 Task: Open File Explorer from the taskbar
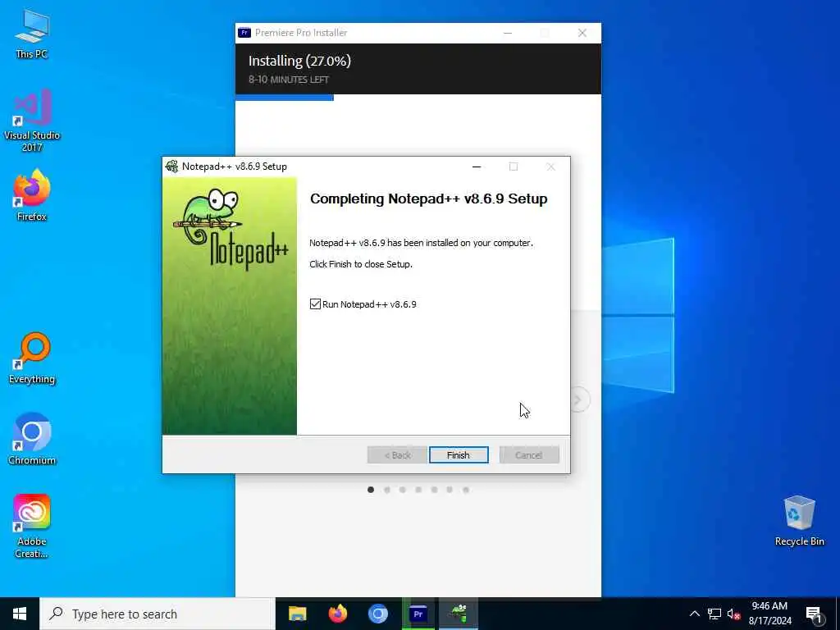[x=297, y=614]
